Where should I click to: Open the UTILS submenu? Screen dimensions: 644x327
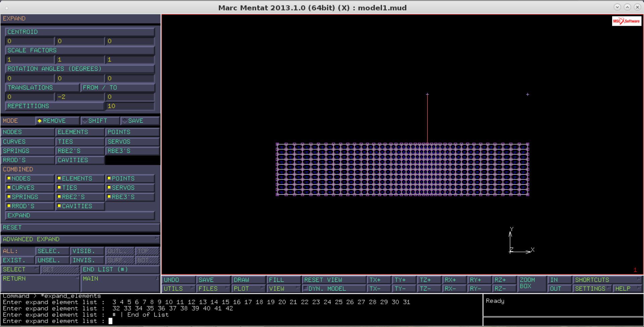pyautogui.click(x=179, y=288)
